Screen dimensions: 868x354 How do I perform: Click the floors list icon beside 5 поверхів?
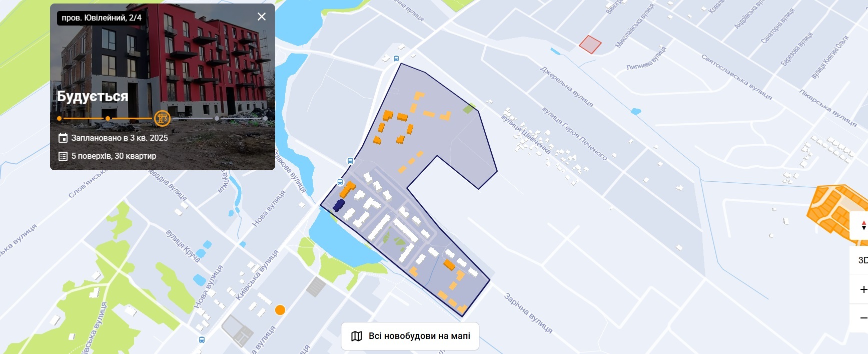pos(63,156)
